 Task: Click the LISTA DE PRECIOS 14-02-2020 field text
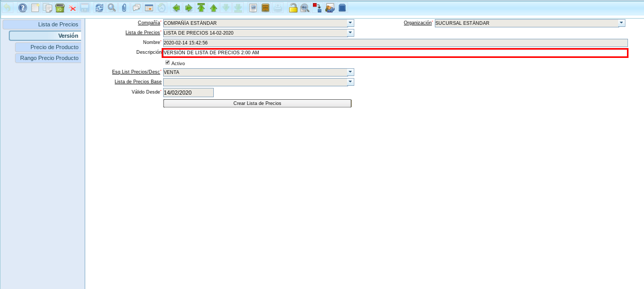198,33
